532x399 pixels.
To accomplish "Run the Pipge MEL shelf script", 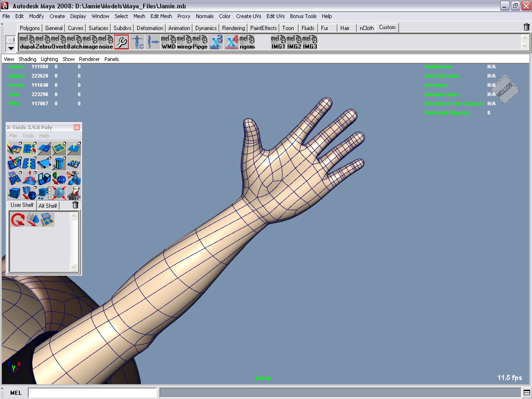I will click(200, 42).
